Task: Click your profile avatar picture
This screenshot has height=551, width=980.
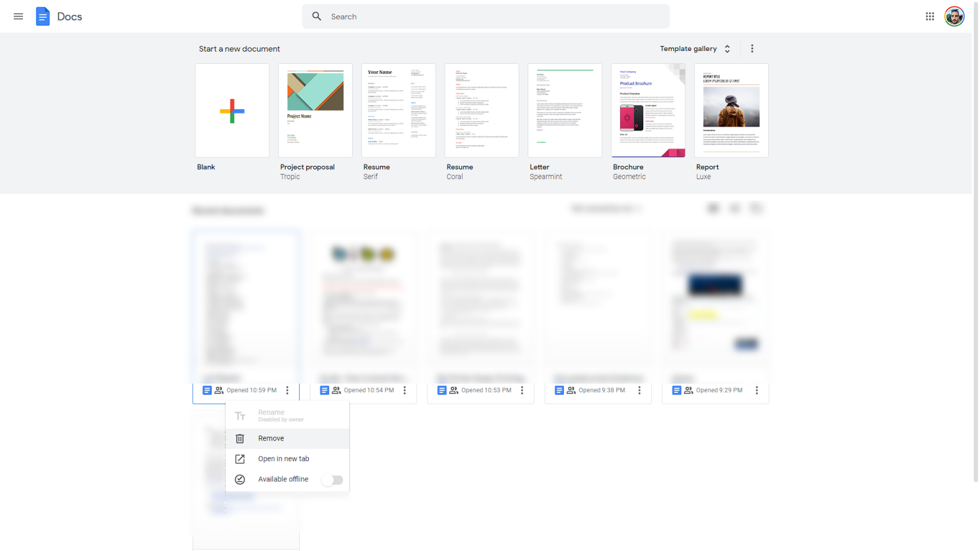Action: [954, 16]
